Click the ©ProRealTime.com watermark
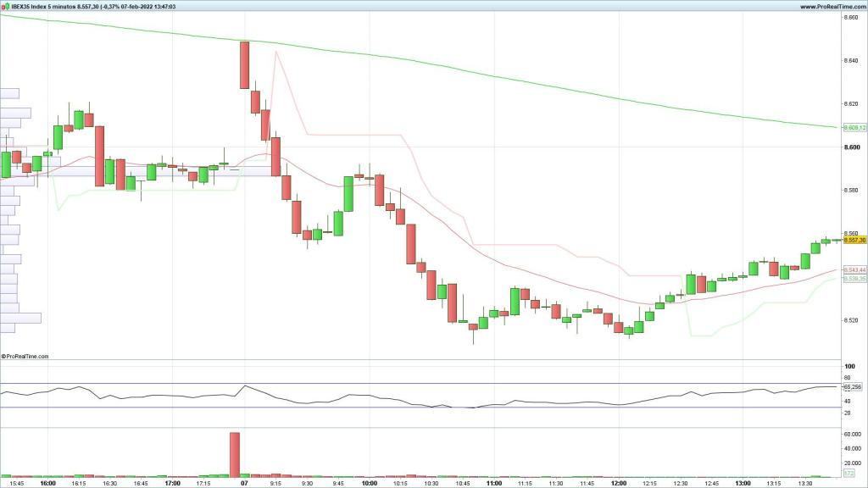The image size is (868, 488). (25, 357)
